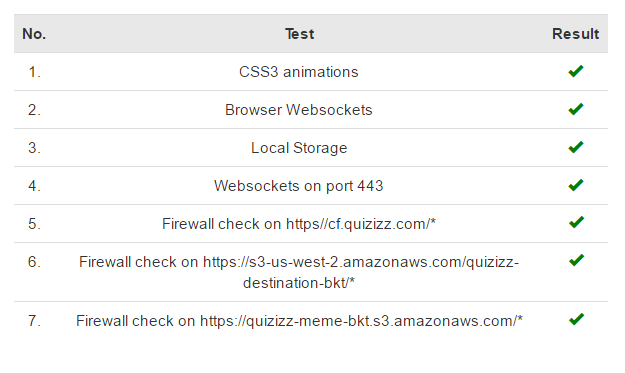The image size is (625, 373).
Task: Click the CSS3 animations green checkmark
Action: coord(576,71)
